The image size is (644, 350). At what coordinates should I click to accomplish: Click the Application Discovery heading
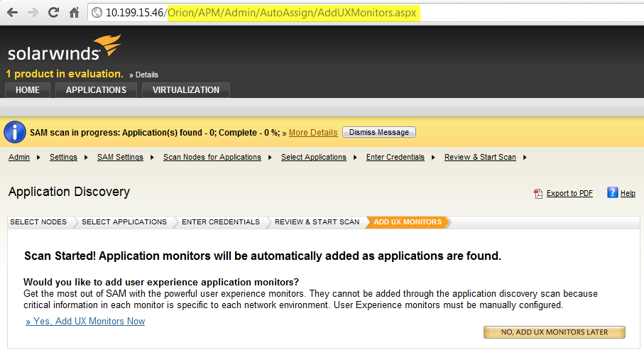tap(69, 192)
